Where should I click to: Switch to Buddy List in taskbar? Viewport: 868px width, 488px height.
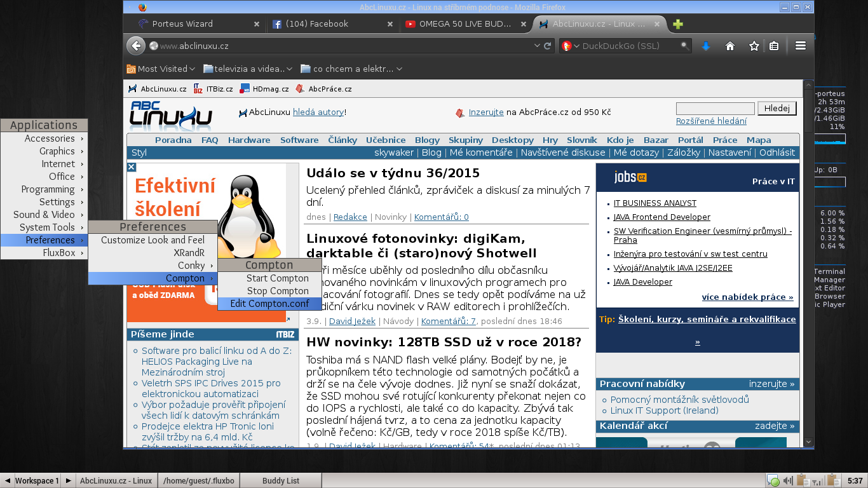pyautogui.click(x=281, y=480)
